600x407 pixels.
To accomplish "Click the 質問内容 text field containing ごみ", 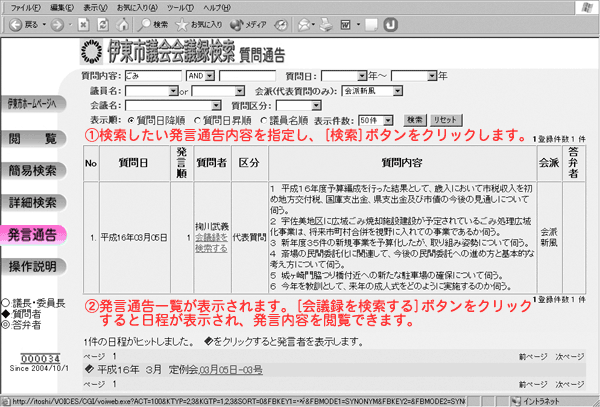I will (151, 75).
